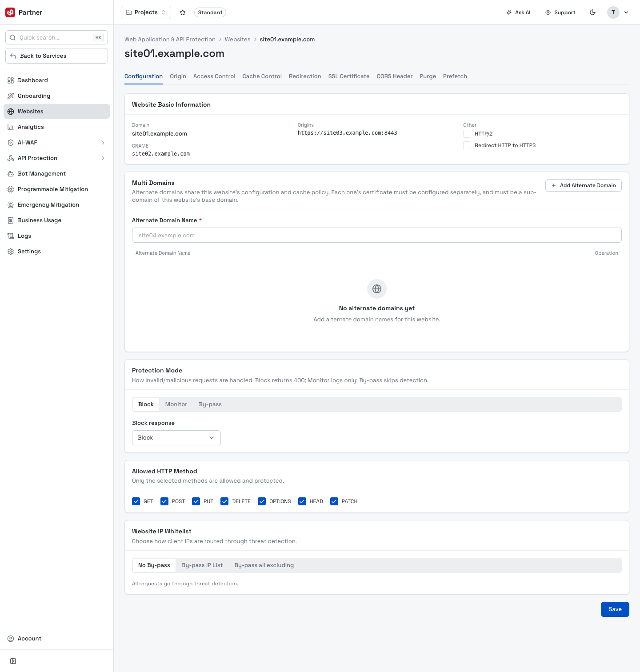The width and height of the screenshot is (640, 672).
Task: Select By-pass all excluding option
Action: [x=264, y=565]
